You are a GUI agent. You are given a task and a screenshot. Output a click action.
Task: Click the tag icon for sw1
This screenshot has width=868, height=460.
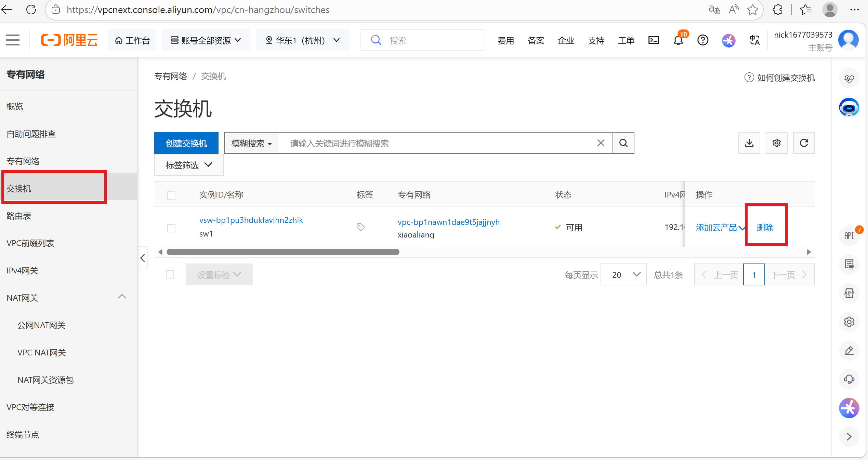pos(360,227)
